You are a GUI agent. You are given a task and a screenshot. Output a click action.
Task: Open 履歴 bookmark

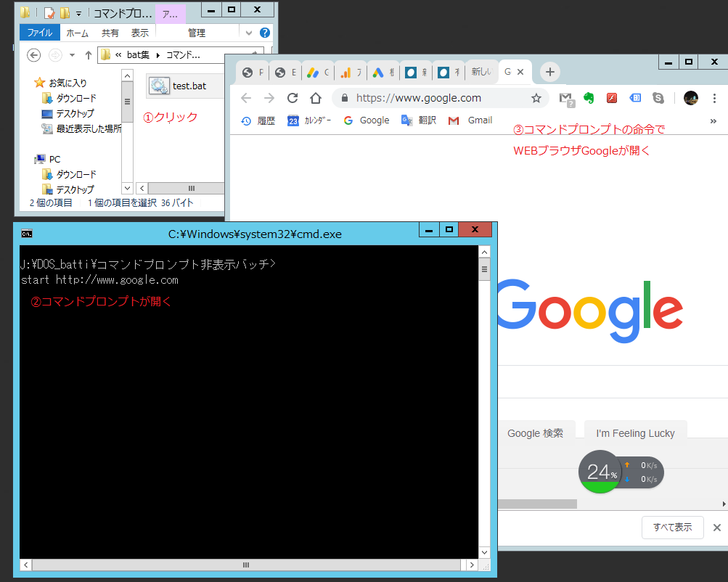[258, 120]
